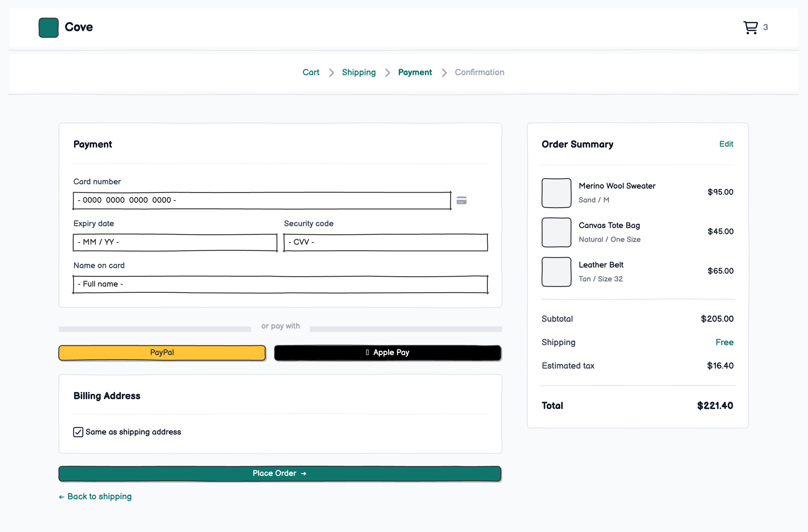808x532 pixels.
Task: Click the 'or pay with' divider label
Action: [x=280, y=326]
